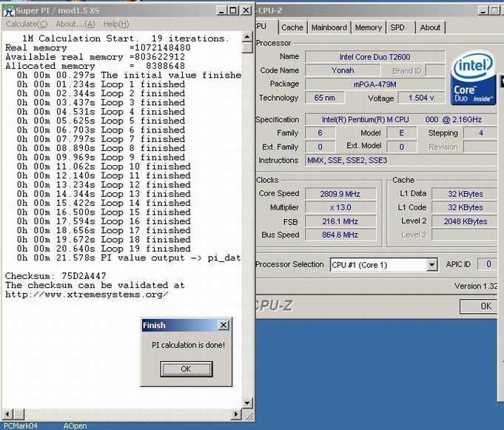The height and width of the screenshot is (430, 504).
Task: Click OK in the Finish dialog
Action: [x=186, y=369]
